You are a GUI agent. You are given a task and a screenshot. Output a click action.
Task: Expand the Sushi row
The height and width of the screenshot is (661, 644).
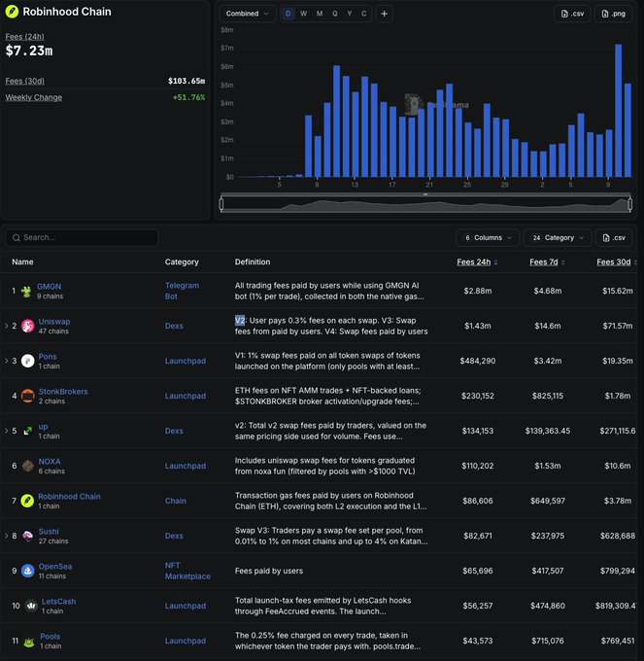[7, 536]
